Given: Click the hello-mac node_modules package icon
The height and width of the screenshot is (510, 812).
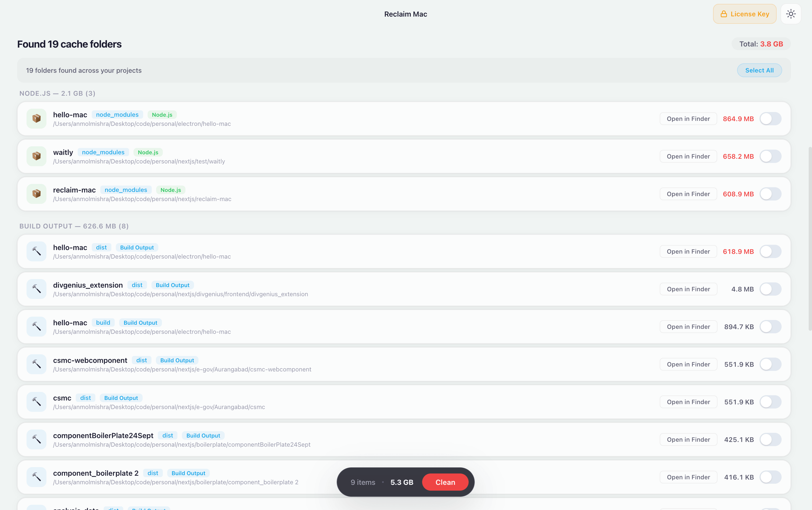Looking at the screenshot, I should point(36,118).
